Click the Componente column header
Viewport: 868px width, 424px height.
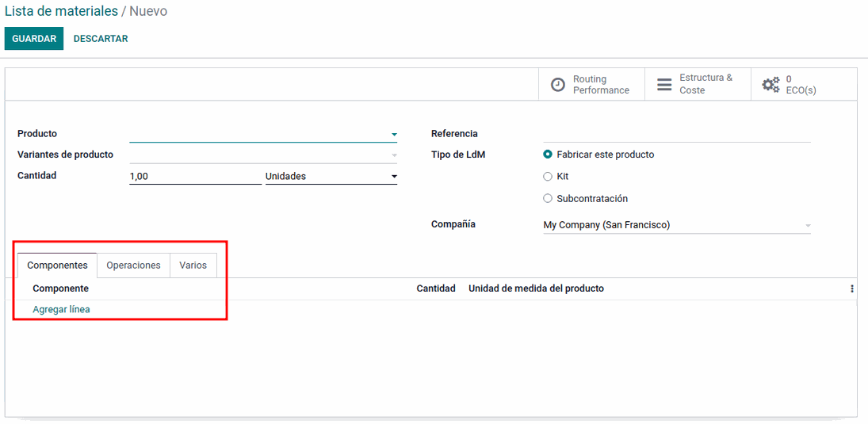pyautogui.click(x=60, y=288)
